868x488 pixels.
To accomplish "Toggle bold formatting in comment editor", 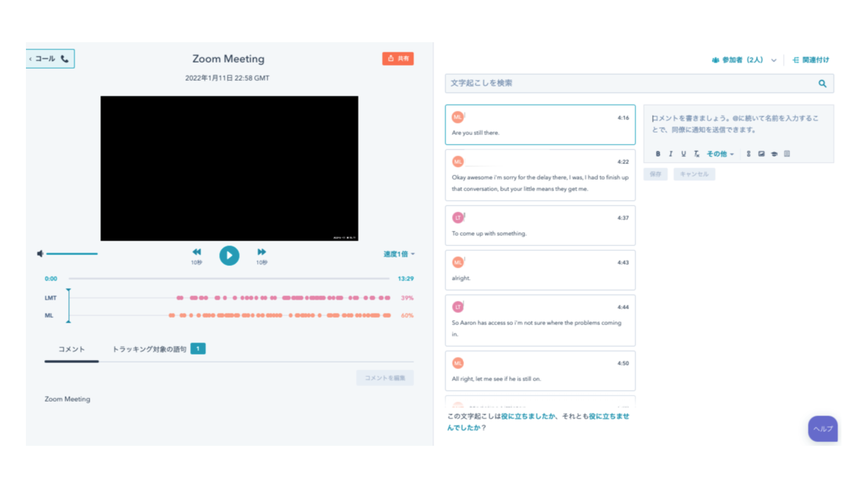I will tap(658, 154).
